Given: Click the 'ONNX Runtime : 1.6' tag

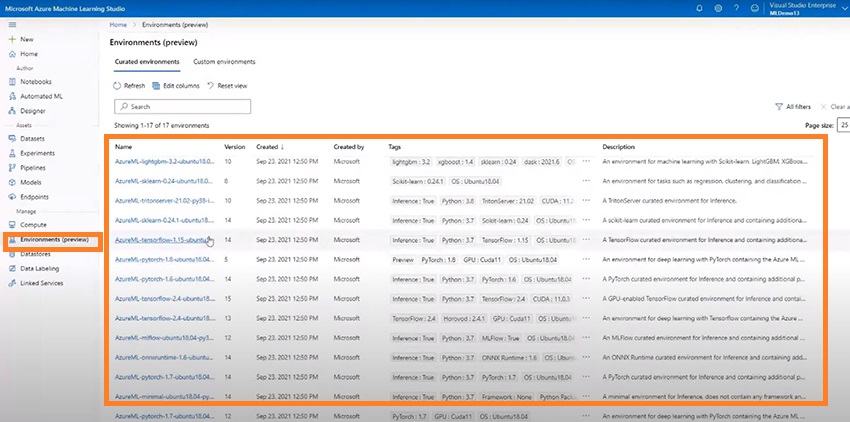Looking at the screenshot, I should coord(509,357).
